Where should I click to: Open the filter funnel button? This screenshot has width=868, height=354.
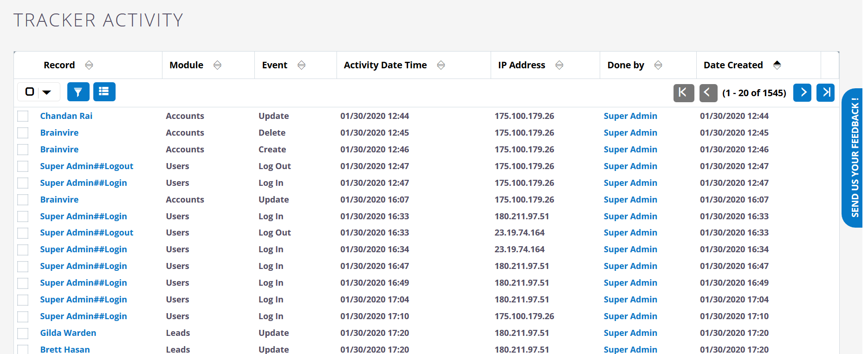(x=78, y=92)
